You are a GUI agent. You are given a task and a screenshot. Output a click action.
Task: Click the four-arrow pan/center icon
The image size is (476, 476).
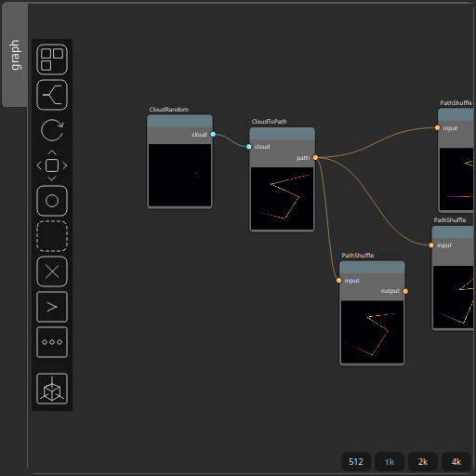tap(52, 165)
